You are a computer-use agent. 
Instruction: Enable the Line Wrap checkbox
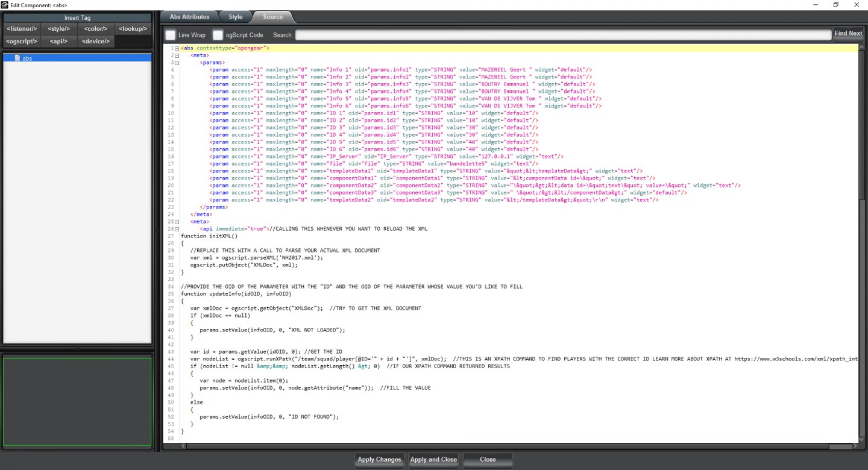171,35
